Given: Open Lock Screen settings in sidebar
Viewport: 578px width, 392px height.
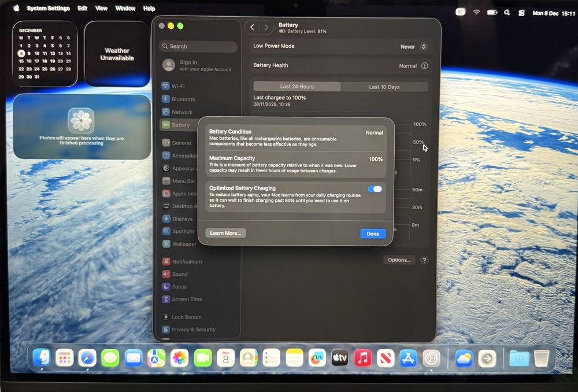Looking at the screenshot, I should pos(181,317).
